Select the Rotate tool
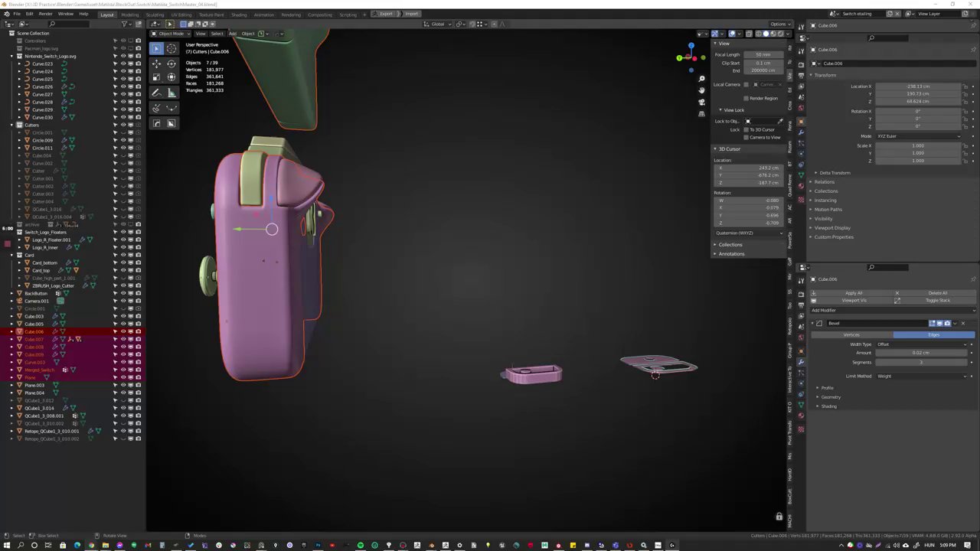This screenshot has width=980, height=551. pos(171,64)
